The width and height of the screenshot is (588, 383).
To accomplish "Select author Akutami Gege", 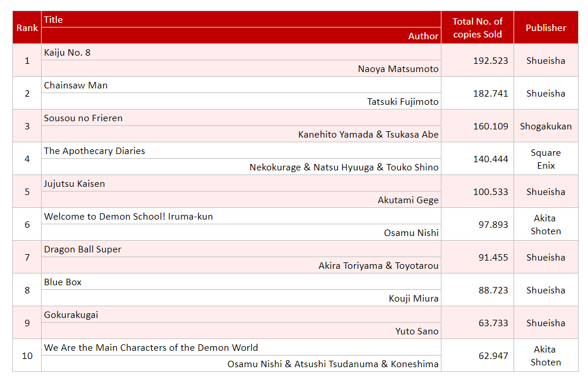I will (408, 200).
